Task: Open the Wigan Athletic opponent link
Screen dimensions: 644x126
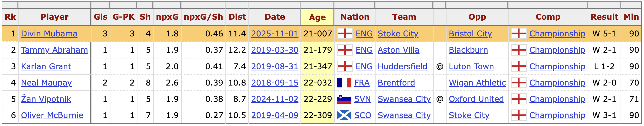Action: click(x=477, y=83)
